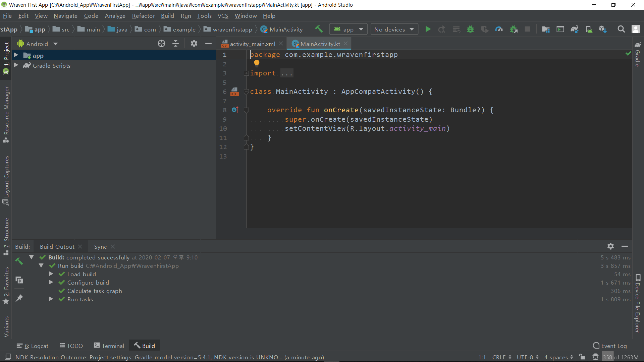Image resolution: width=644 pixels, height=362 pixels.
Task: Click the Select Opened File target icon
Action: [x=161, y=44]
